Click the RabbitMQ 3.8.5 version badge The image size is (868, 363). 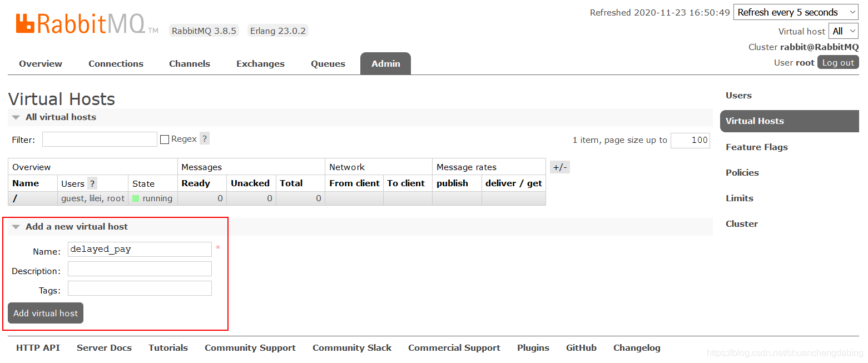pos(204,31)
